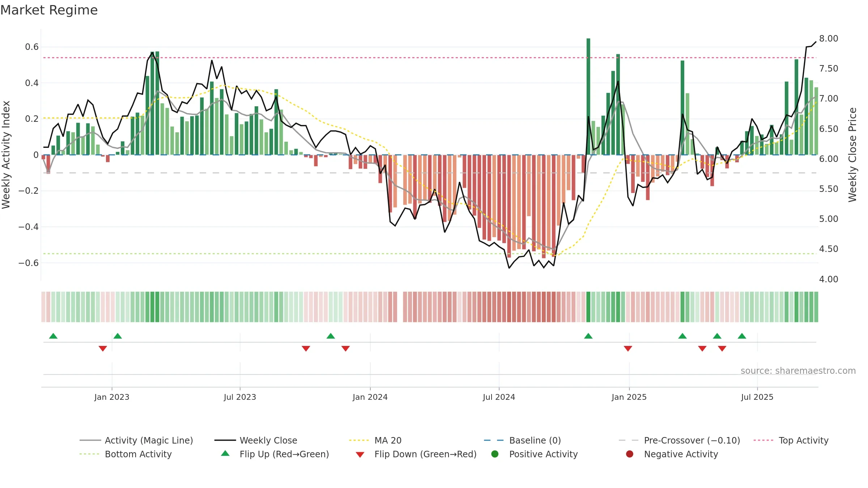868x488 pixels.
Task: Click the Jan 2025 axis label
Action: pyautogui.click(x=629, y=397)
